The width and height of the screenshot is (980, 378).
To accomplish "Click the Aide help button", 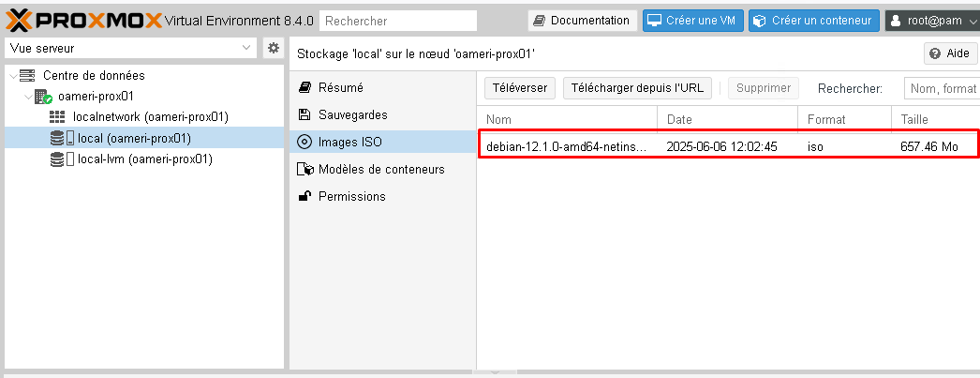I will click(x=950, y=53).
